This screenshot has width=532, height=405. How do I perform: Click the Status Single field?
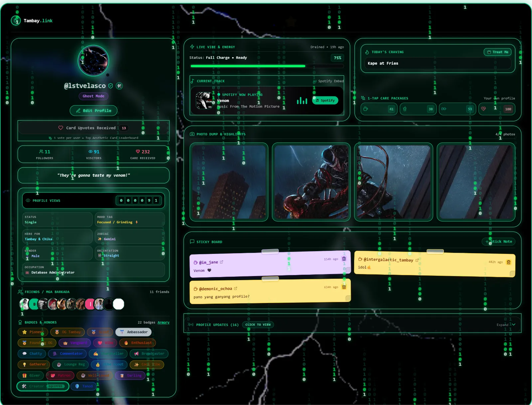57,220
